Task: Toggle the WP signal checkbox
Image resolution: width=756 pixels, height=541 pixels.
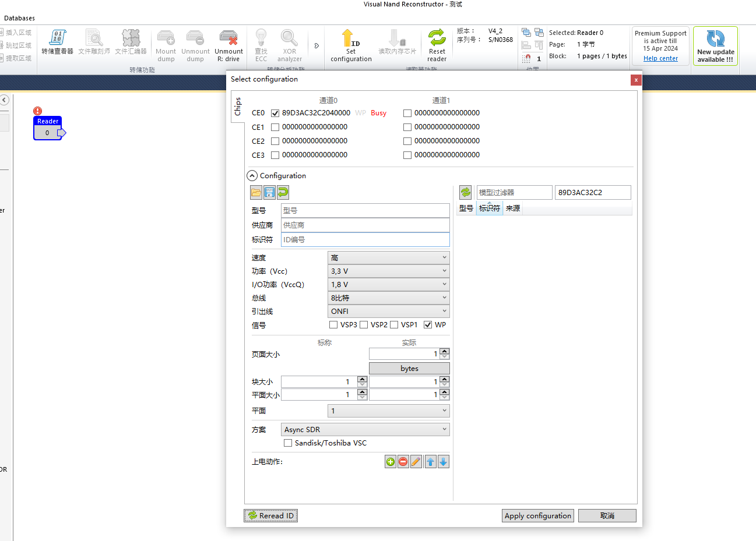Action: [428, 325]
